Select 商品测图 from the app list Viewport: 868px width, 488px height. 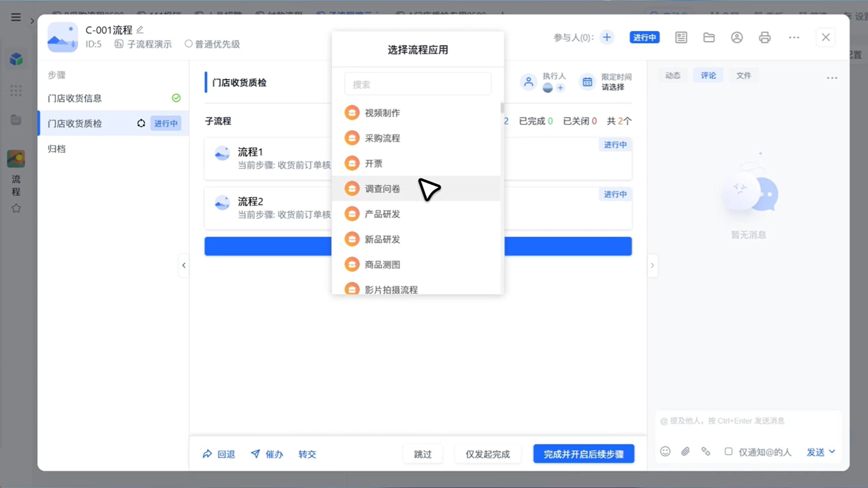416,264
